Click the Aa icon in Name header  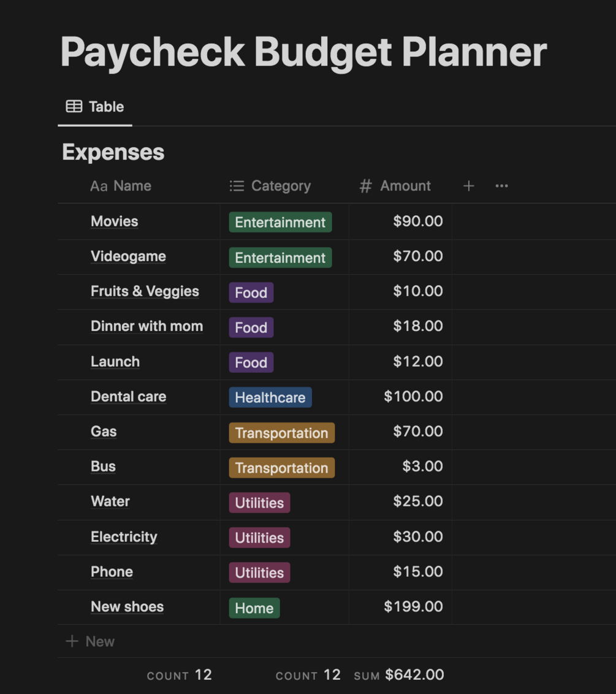(99, 186)
